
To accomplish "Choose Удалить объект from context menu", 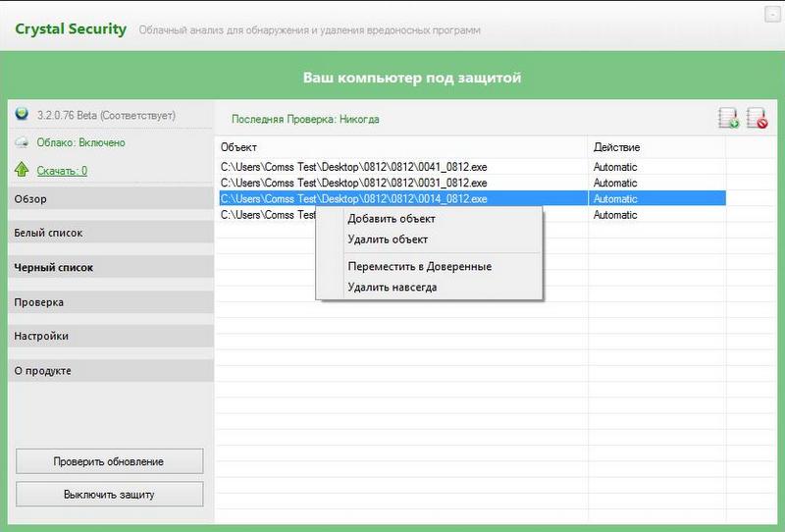I will pos(388,239).
